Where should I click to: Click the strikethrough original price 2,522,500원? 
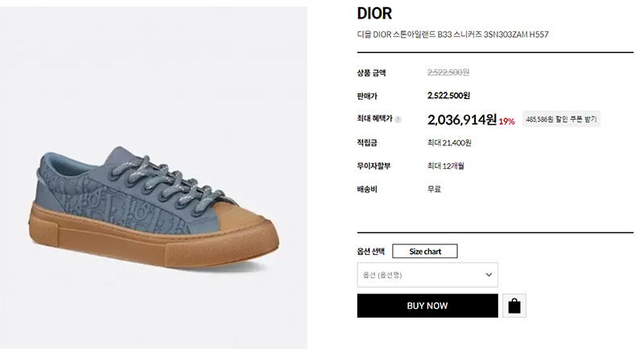[448, 72]
